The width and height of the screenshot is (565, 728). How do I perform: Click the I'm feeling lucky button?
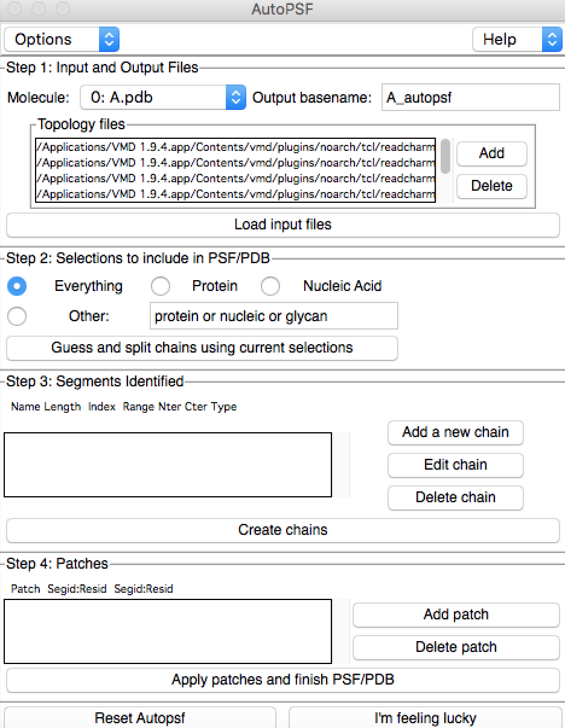[x=425, y=718]
